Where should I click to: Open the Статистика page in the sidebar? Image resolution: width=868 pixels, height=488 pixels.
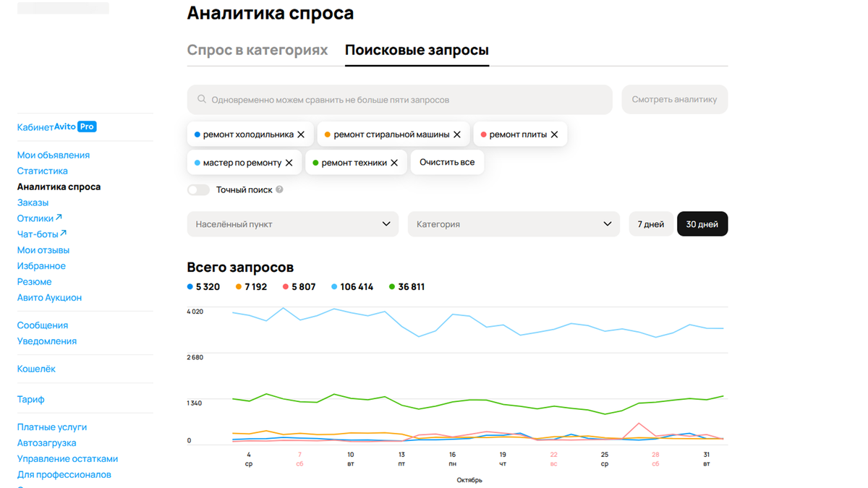point(42,170)
